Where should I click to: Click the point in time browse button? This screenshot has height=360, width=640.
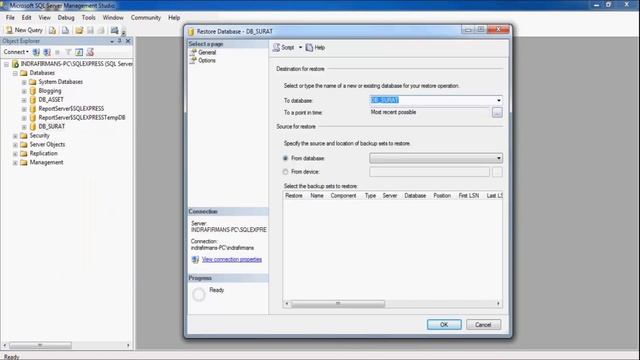tap(497, 113)
